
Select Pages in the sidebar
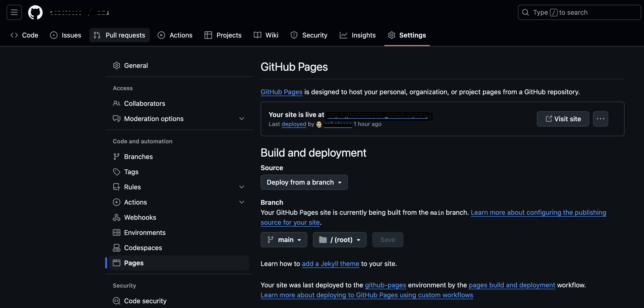[x=179, y=263]
